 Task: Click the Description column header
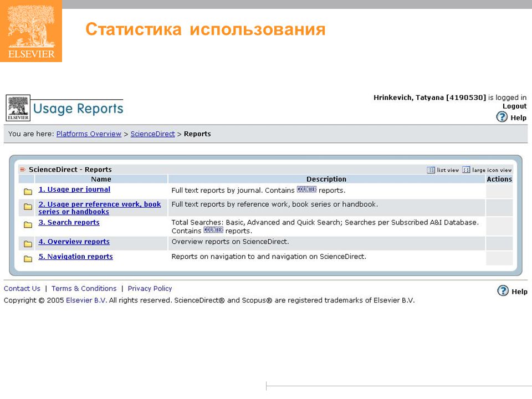[x=326, y=179]
